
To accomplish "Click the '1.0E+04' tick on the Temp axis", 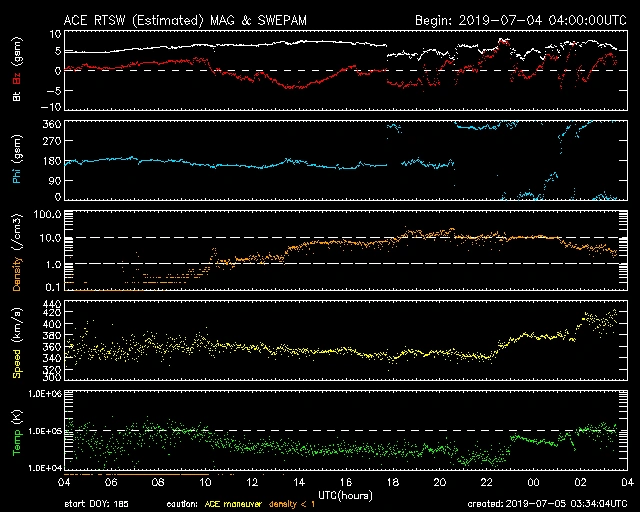I will 45,467.
